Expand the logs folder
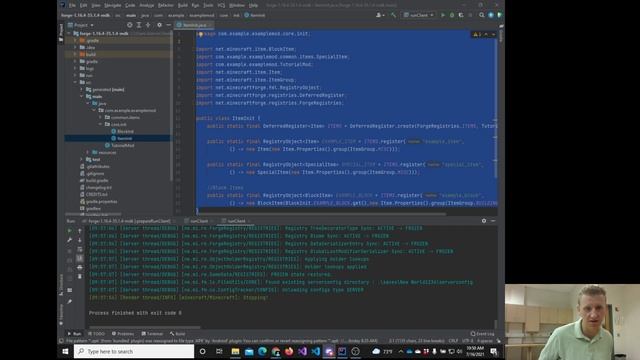Screen dimensions: 640x360 pyautogui.click(x=75, y=69)
